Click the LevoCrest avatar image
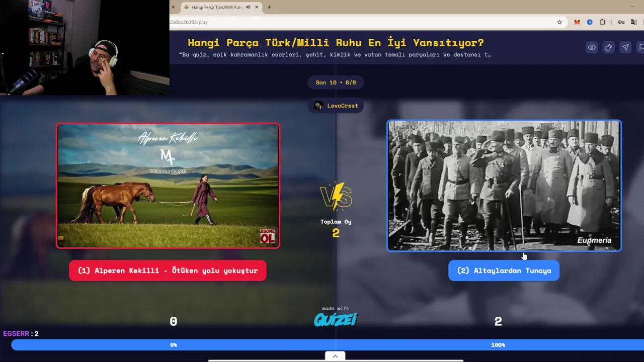 (318, 106)
